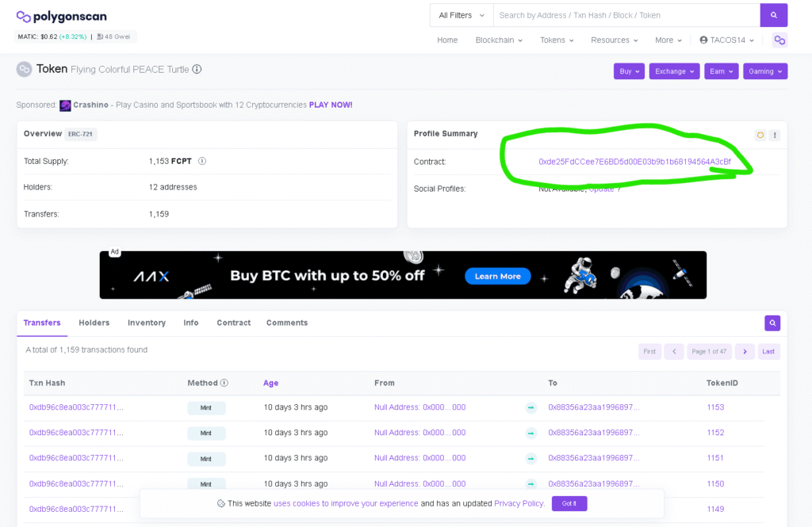This screenshot has width=812, height=527.
Task: Open the Polygon network switcher icon
Action: click(779, 40)
